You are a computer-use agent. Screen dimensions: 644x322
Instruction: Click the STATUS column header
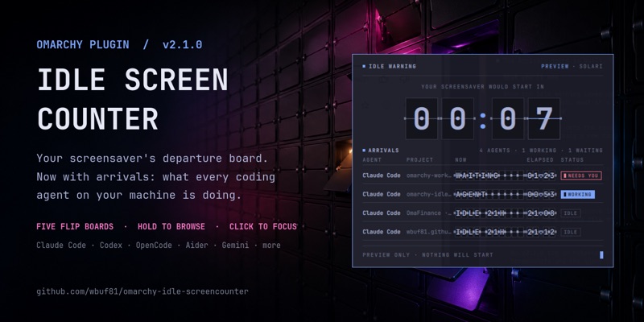coord(572,159)
